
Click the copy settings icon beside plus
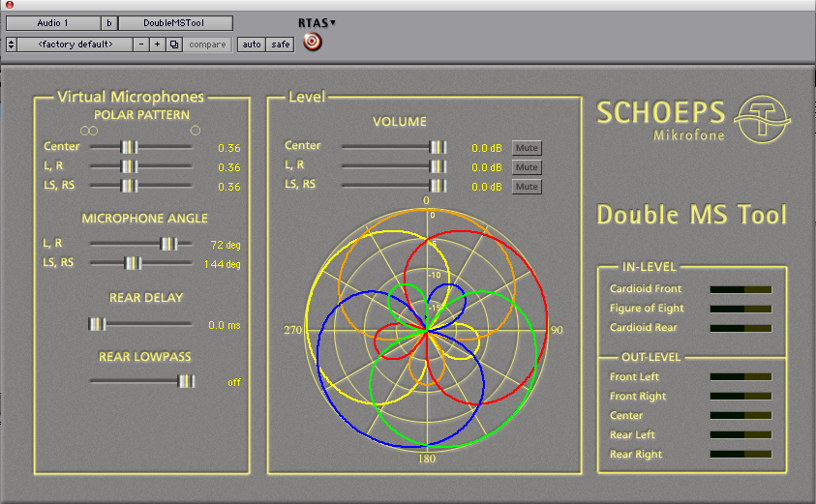tap(174, 44)
